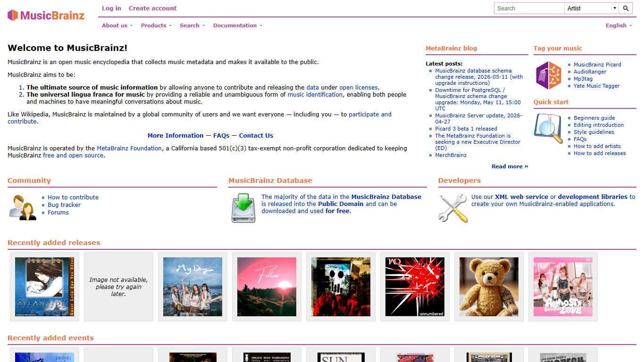Open the MetaBrainz blog heading

pyautogui.click(x=451, y=48)
